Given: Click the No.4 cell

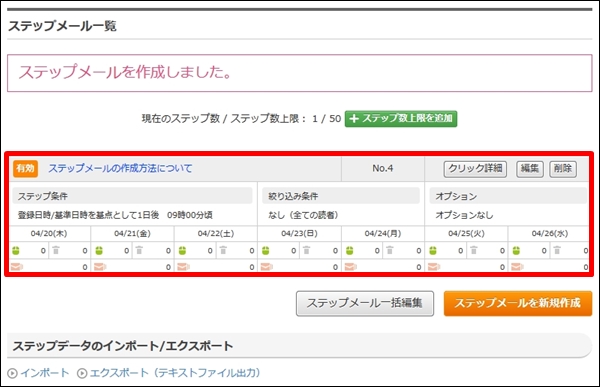Looking at the screenshot, I should [x=383, y=168].
